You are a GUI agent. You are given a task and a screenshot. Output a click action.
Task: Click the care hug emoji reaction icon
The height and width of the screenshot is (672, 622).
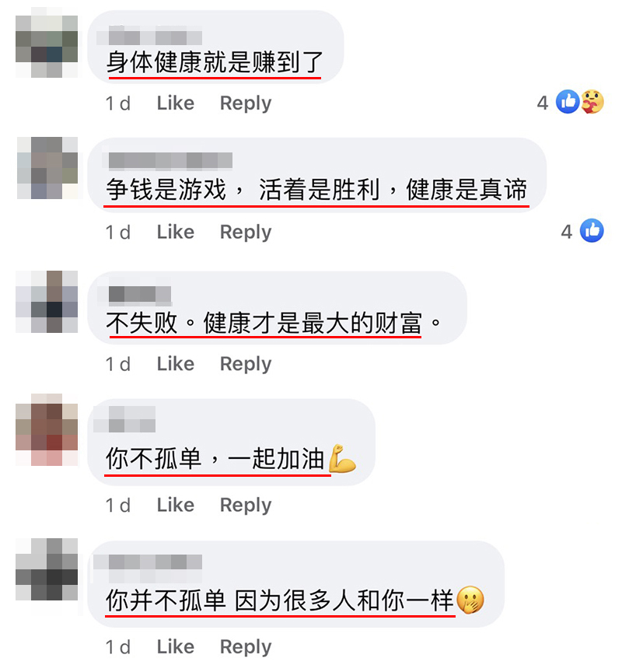tap(592, 102)
